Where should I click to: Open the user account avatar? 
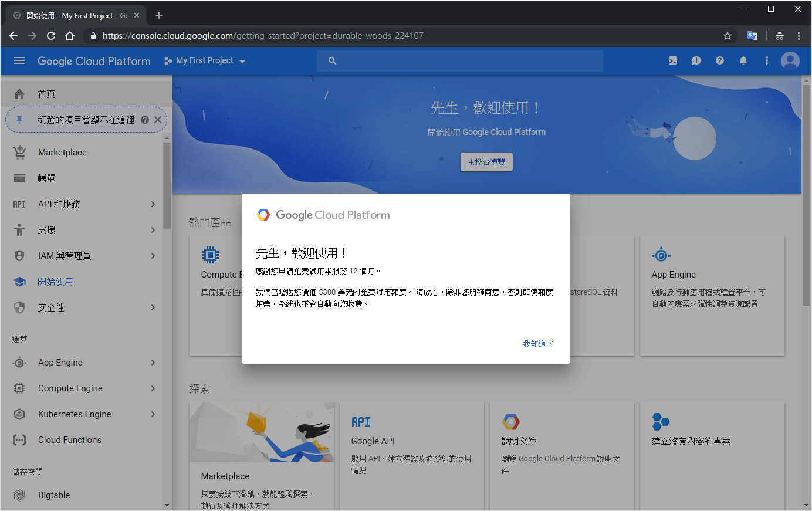(x=790, y=60)
